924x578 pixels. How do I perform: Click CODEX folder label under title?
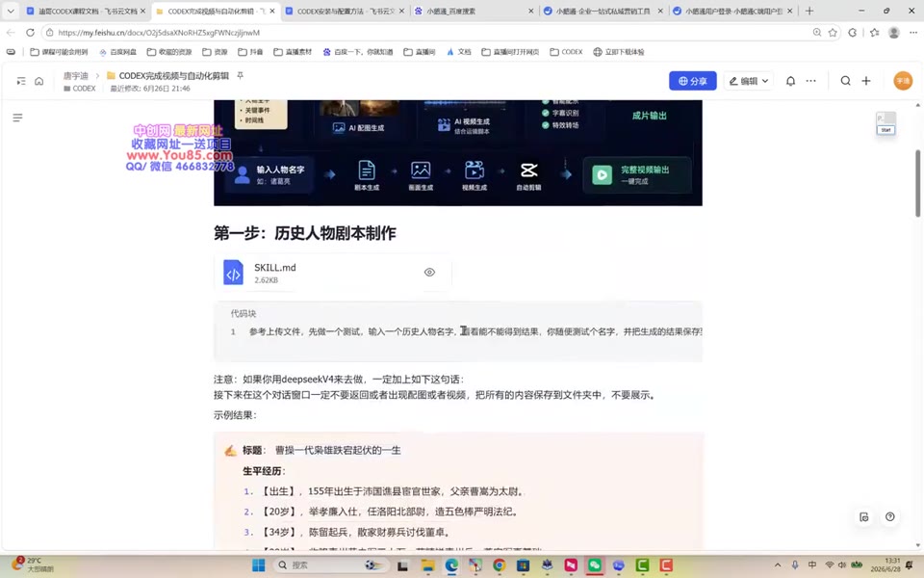coord(80,89)
